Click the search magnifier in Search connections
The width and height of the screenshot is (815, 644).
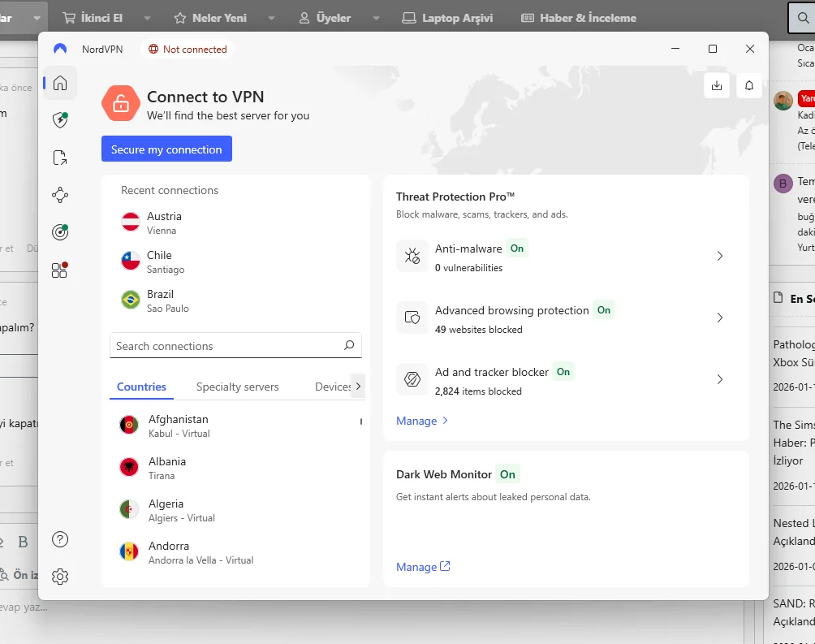coord(349,345)
